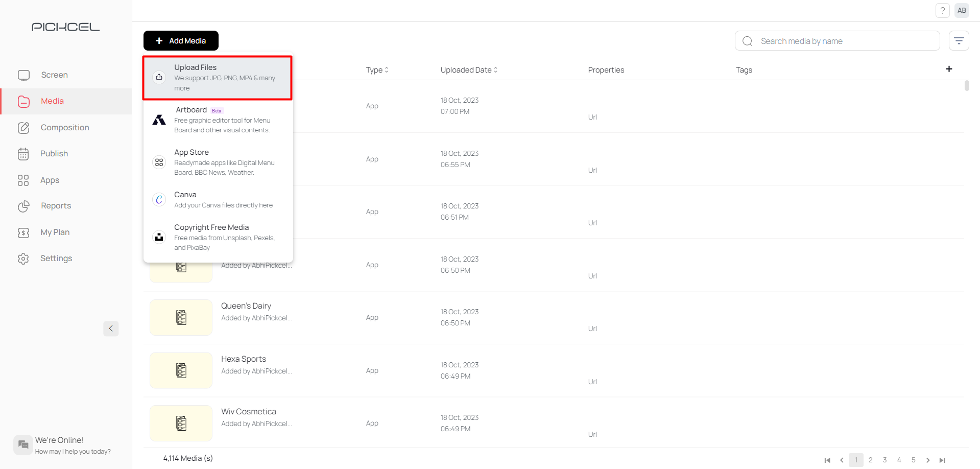Click the Settings gear icon
This screenshot has height=469, width=980.
23,259
